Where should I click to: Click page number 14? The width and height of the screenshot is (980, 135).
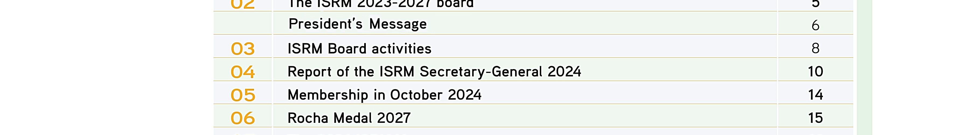click(815, 95)
